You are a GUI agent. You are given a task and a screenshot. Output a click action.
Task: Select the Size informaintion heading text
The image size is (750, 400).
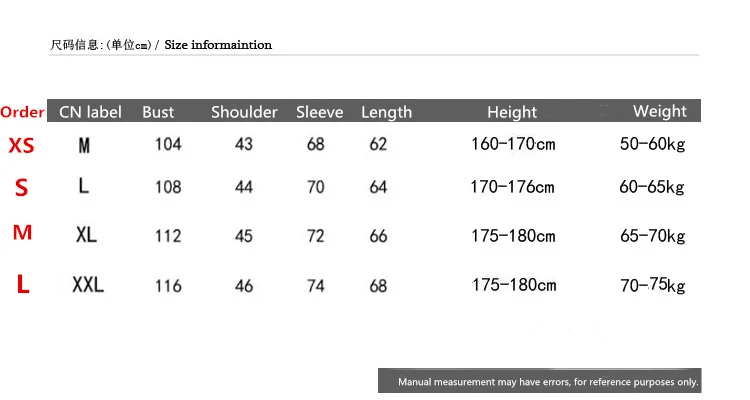coord(218,45)
